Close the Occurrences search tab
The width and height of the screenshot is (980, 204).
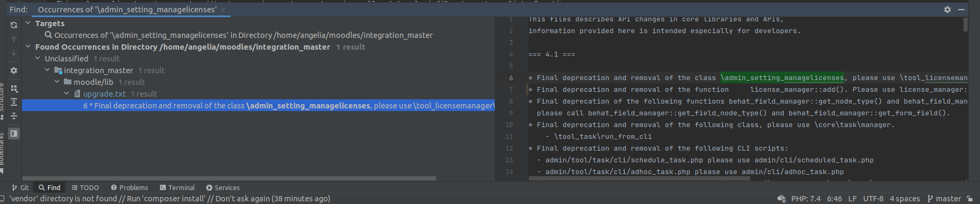tap(223, 10)
